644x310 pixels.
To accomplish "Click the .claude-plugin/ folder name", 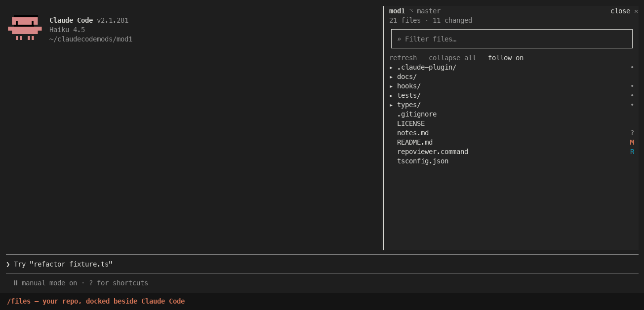I will coord(427,67).
